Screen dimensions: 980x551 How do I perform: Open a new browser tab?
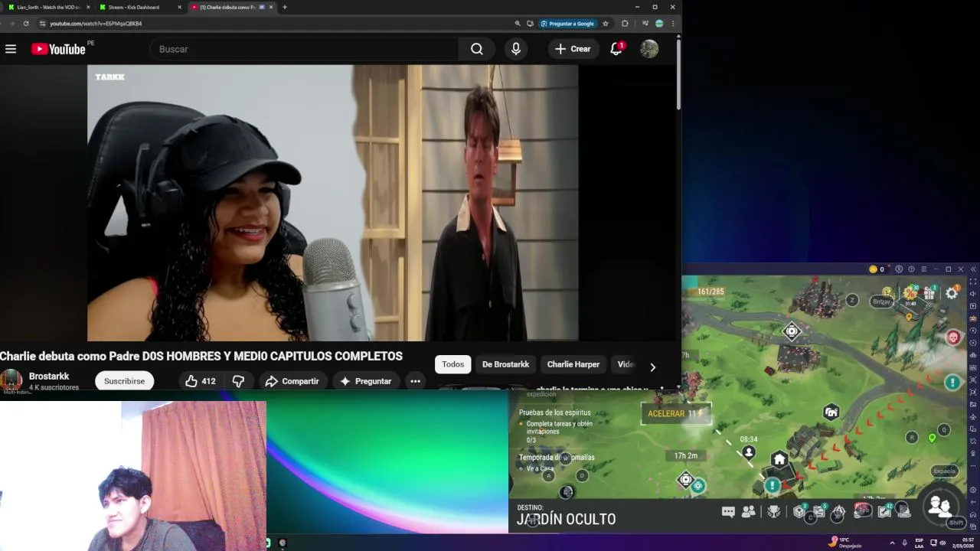click(285, 7)
